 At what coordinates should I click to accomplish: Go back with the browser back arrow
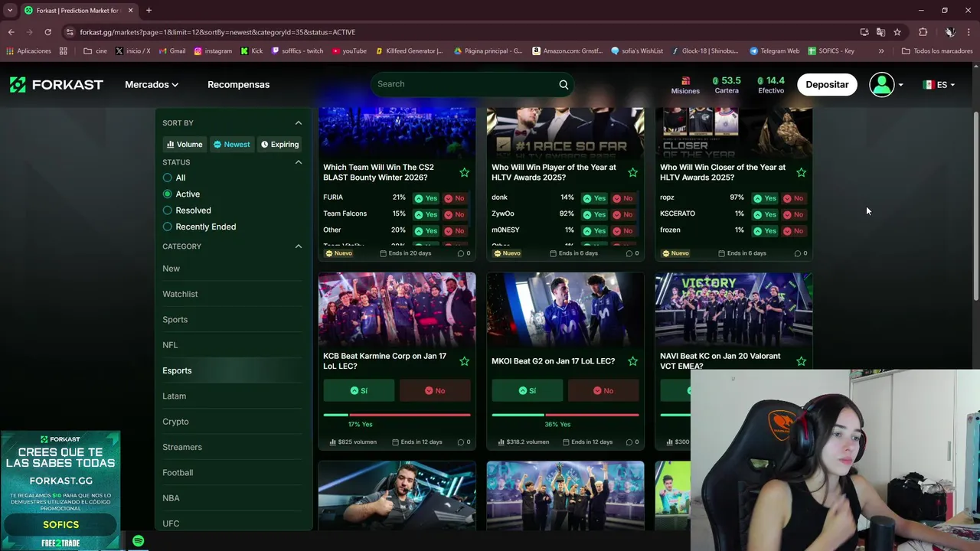pyautogui.click(x=11, y=32)
